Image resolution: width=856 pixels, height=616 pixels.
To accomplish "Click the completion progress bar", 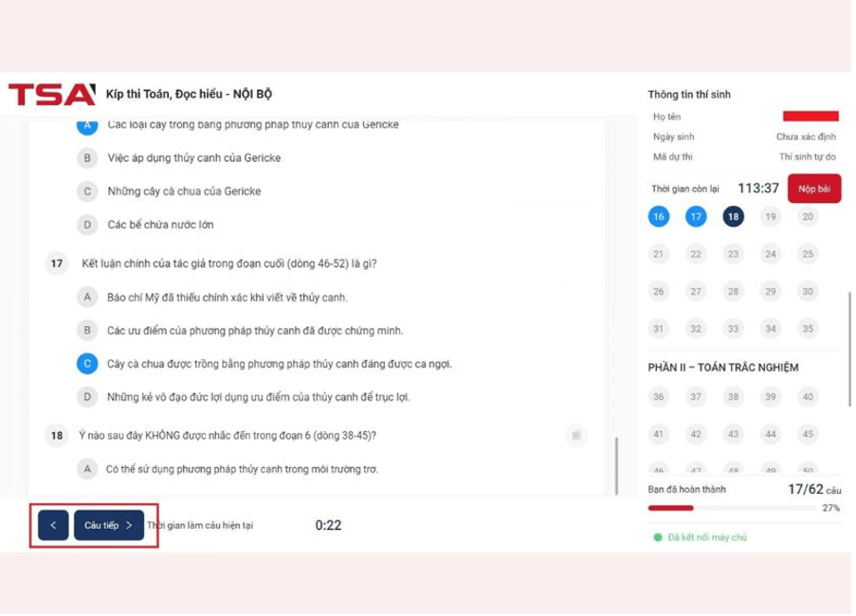I will tap(732, 508).
